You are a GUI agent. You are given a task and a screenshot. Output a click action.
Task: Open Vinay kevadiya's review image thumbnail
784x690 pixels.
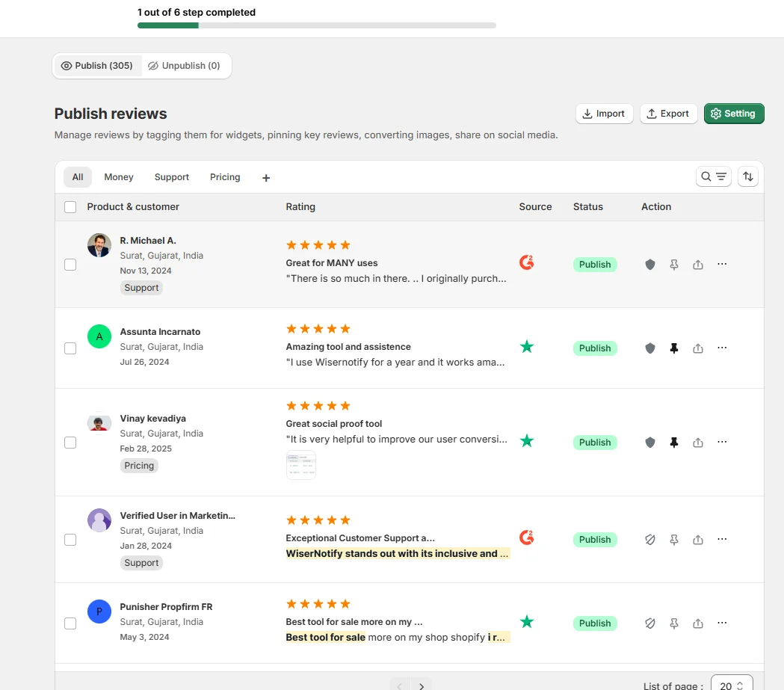coord(301,465)
